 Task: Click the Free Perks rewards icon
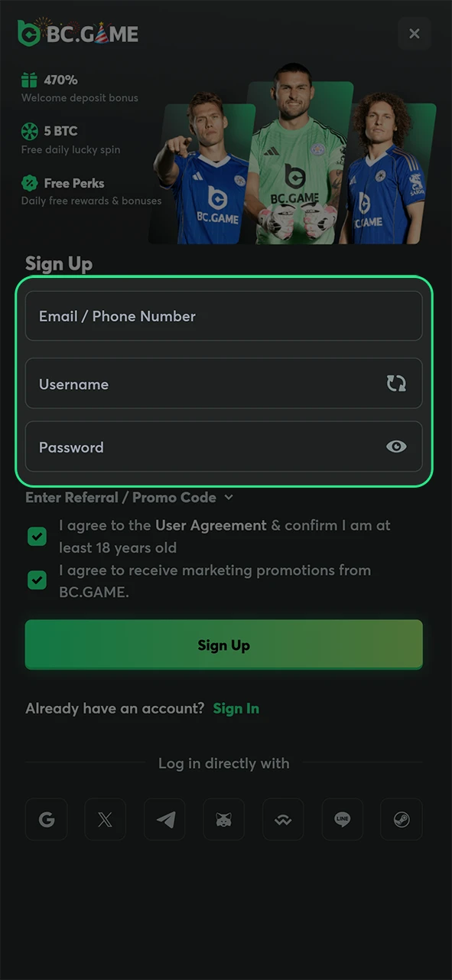pos(30,183)
